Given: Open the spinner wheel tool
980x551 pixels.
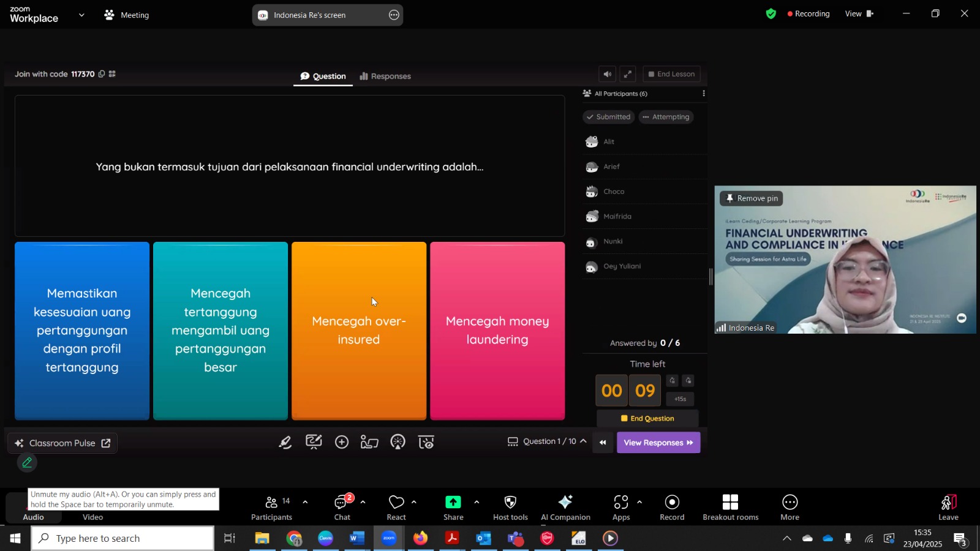Looking at the screenshot, I should click(398, 442).
